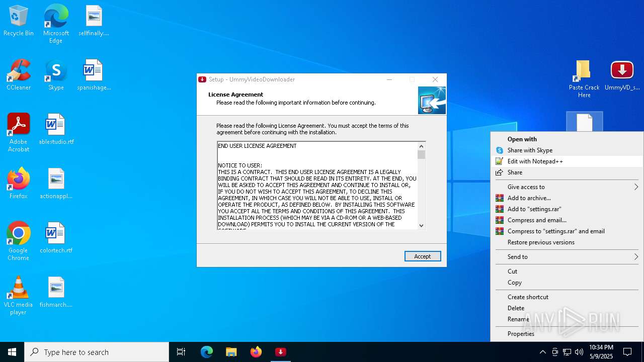
Task: Choose Compress and email...
Action: 567,220
